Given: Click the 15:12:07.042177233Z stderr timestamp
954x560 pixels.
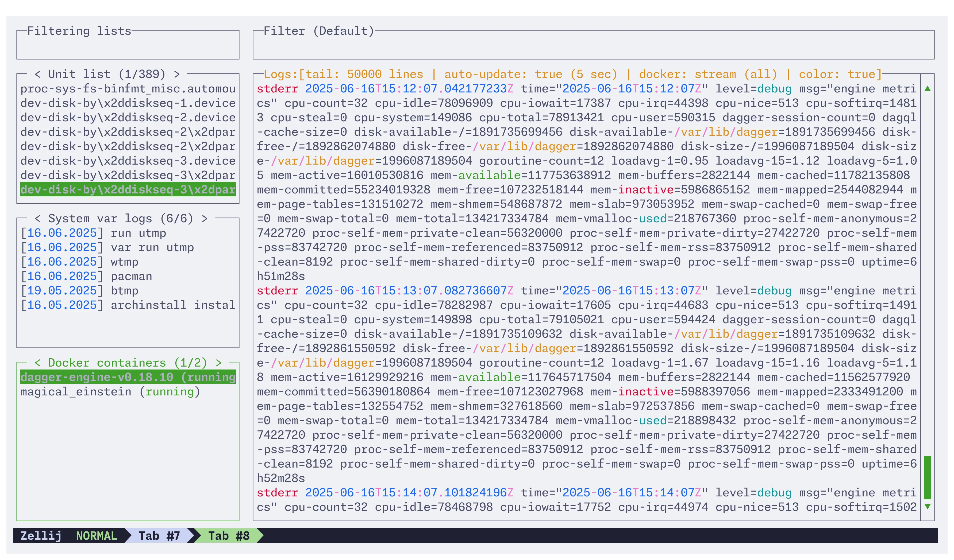Looking at the screenshot, I should click(x=409, y=88).
